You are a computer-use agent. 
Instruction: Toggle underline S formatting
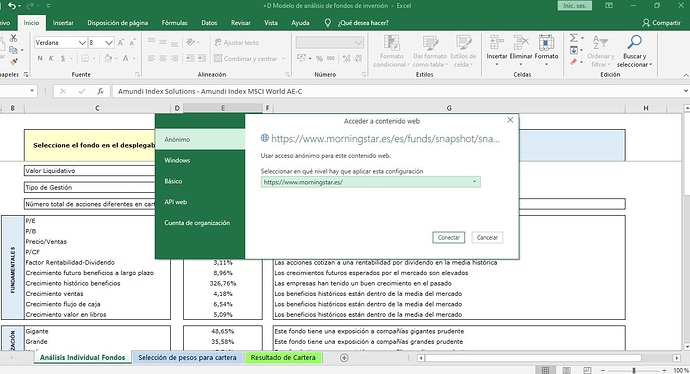(63, 58)
